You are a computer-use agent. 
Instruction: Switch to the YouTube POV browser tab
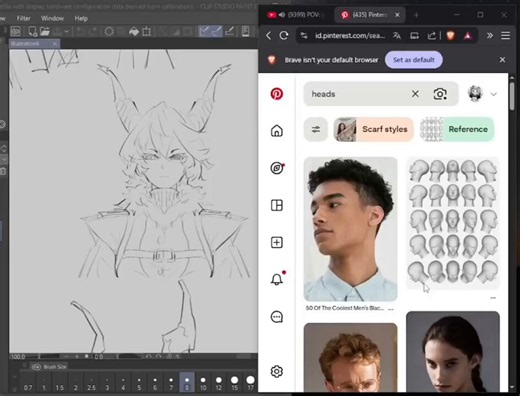pos(295,15)
